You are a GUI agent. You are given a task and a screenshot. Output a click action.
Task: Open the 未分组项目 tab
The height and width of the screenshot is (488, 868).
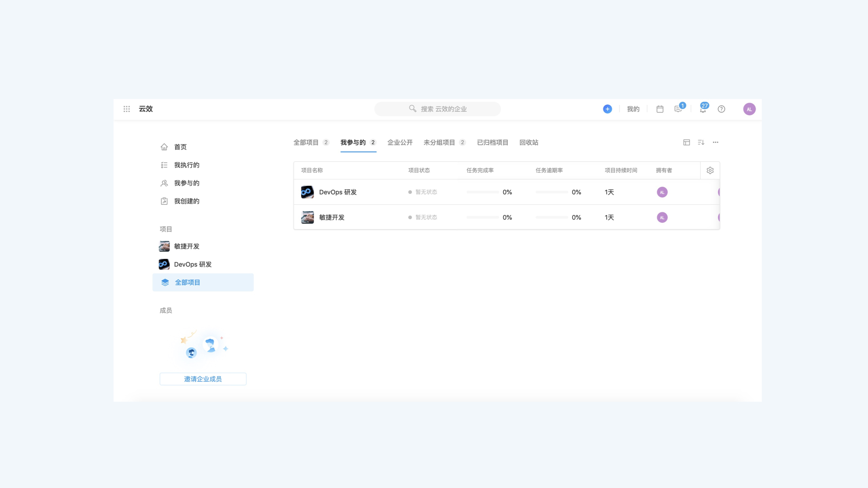coord(444,142)
